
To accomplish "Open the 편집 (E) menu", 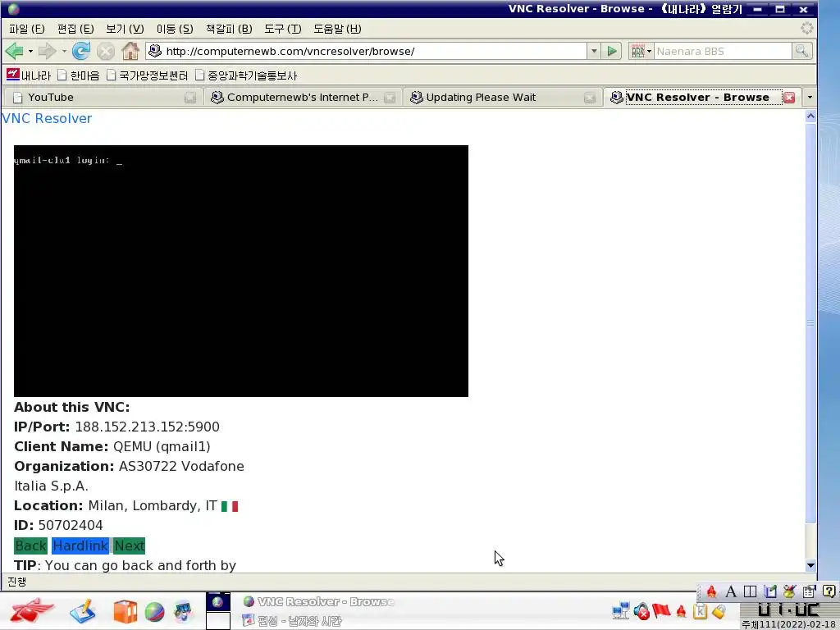I will tap(75, 29).
